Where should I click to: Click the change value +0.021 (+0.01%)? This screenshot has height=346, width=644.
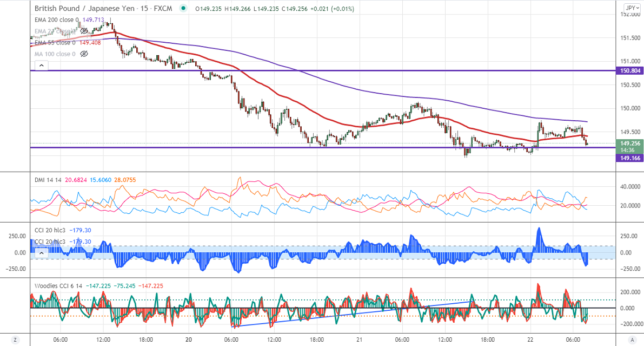point(332,9)
